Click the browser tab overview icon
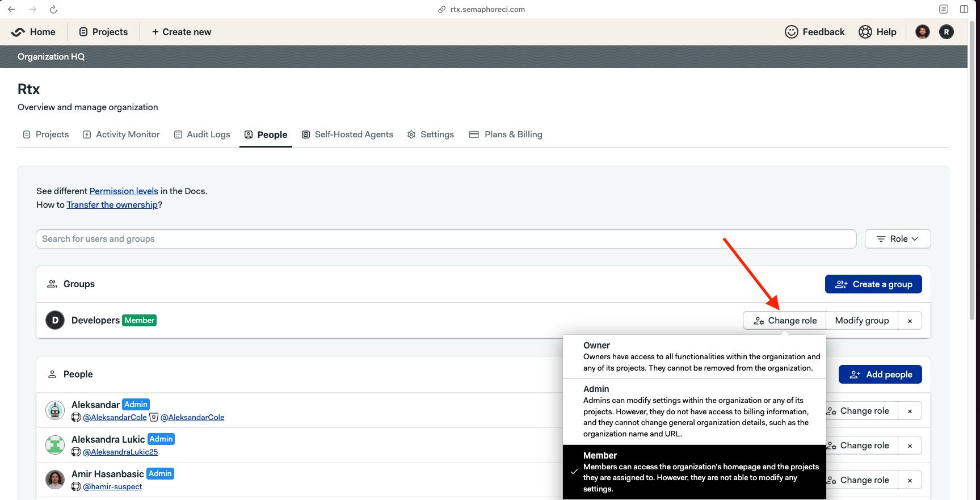980x500 pixels. tap(943, 9)
